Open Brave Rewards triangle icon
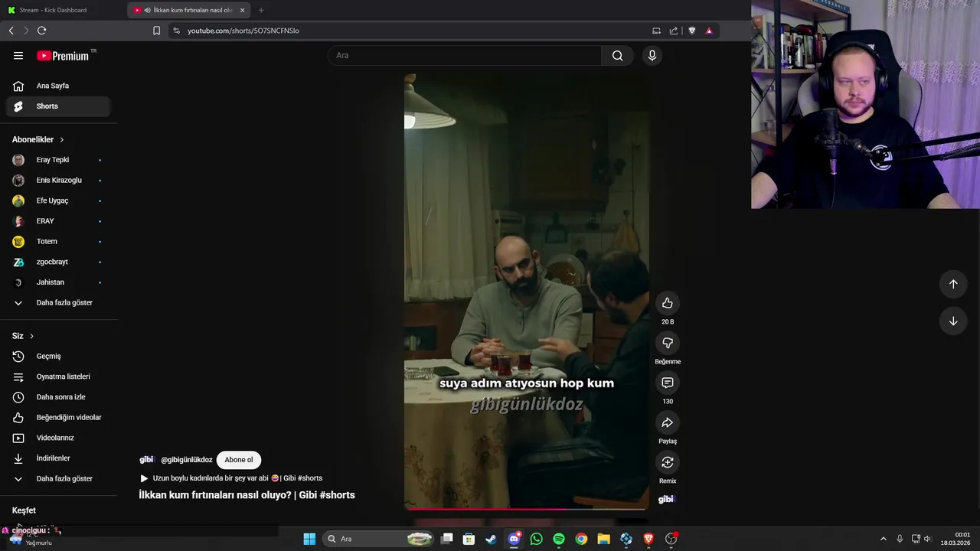This screenshot has width=980, height=551. tap(709, 31)
